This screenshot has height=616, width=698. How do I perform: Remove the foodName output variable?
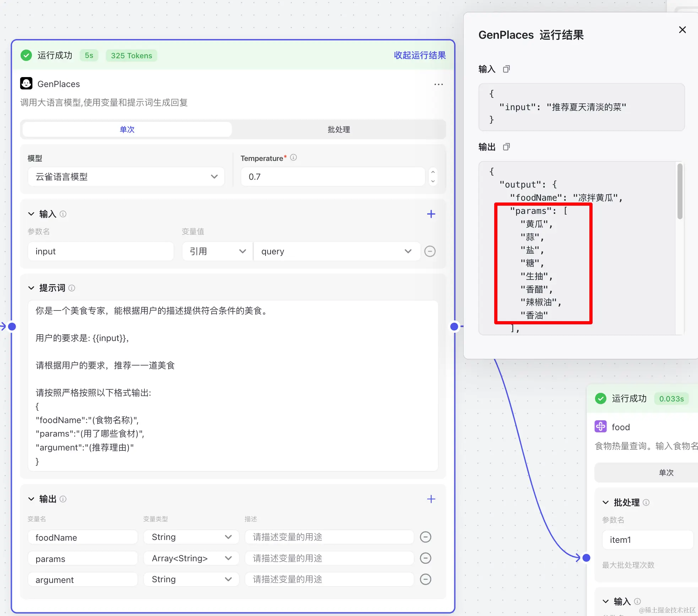[x=425, y=537]
